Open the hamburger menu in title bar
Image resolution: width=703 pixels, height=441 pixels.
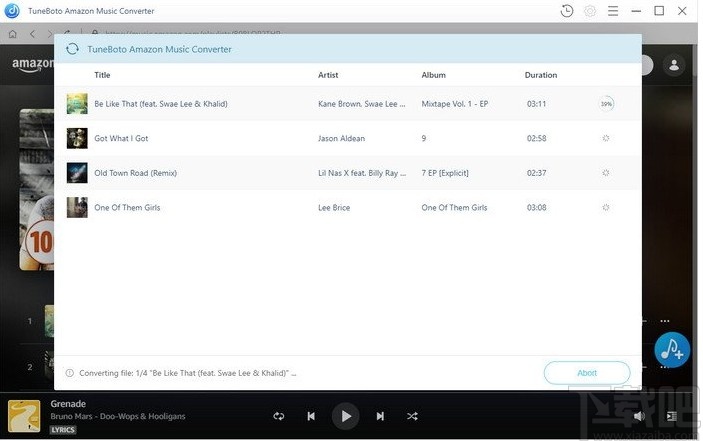pyautogui.click(x=613, y=11)
